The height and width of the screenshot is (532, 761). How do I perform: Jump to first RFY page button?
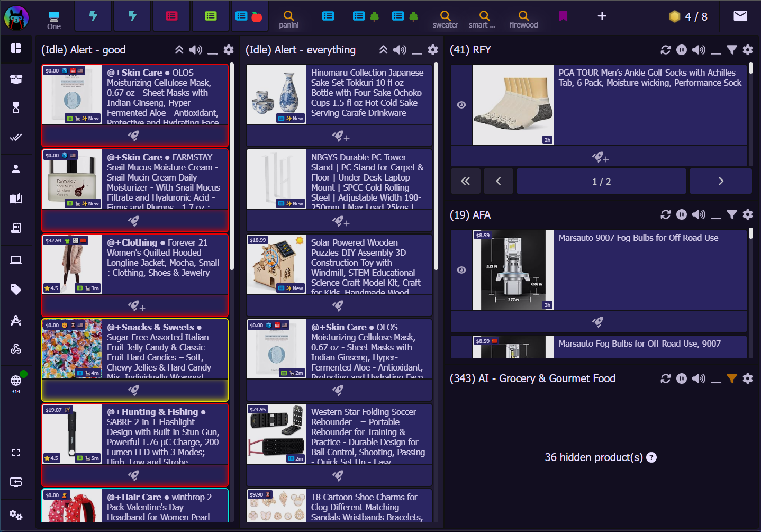[x=465, y=181]
